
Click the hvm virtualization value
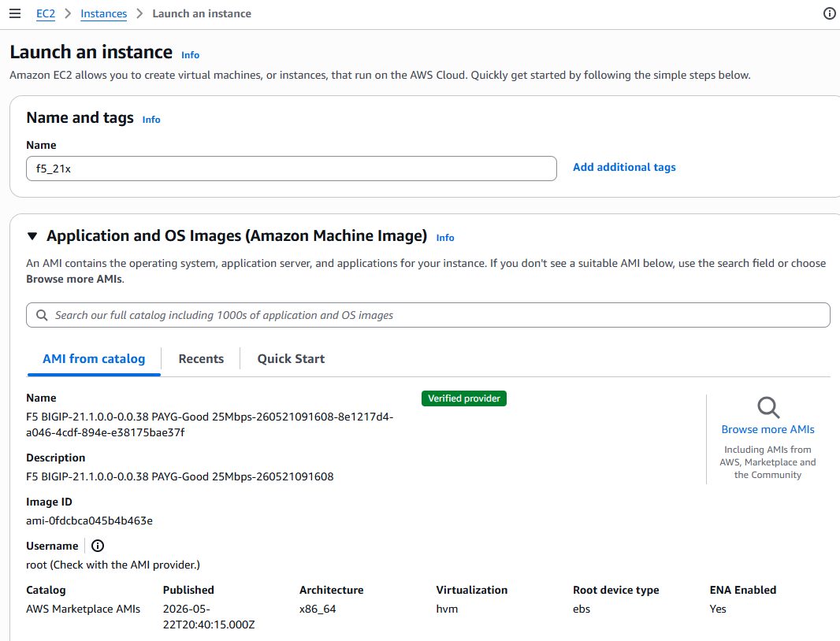click(447, 609)
